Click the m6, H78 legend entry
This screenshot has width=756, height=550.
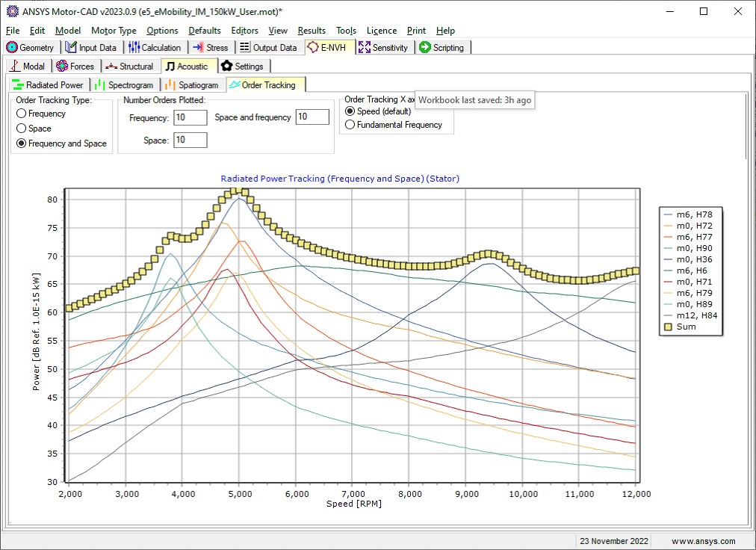688,214
